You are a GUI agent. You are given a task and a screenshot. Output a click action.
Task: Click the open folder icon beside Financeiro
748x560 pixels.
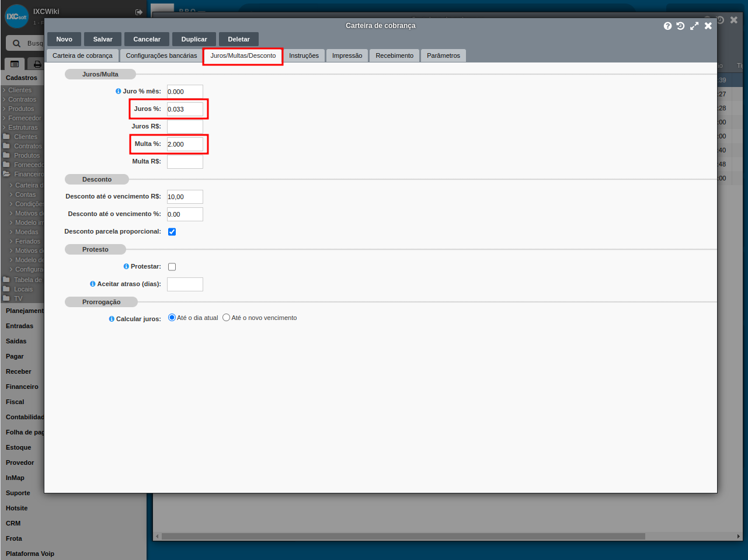[x=6, y=174]
